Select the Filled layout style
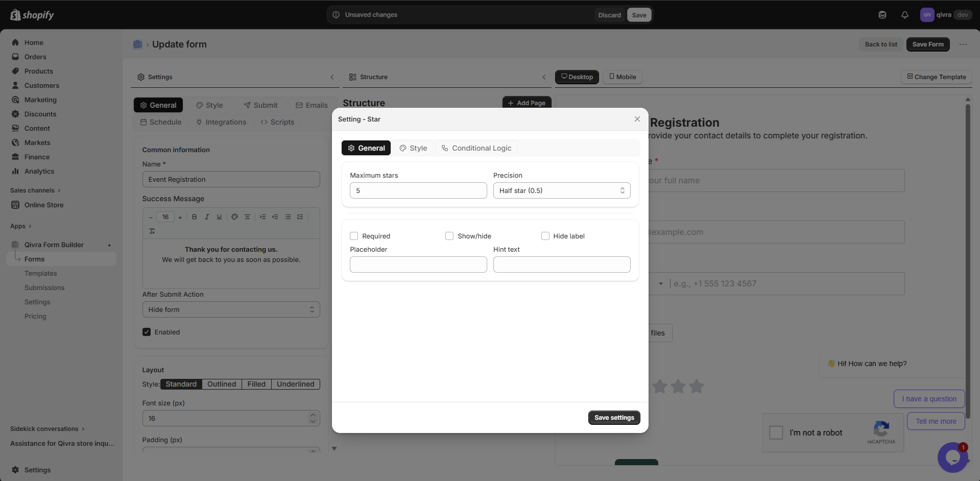This screenshot has width=980, height=481. tap(256, 384)
